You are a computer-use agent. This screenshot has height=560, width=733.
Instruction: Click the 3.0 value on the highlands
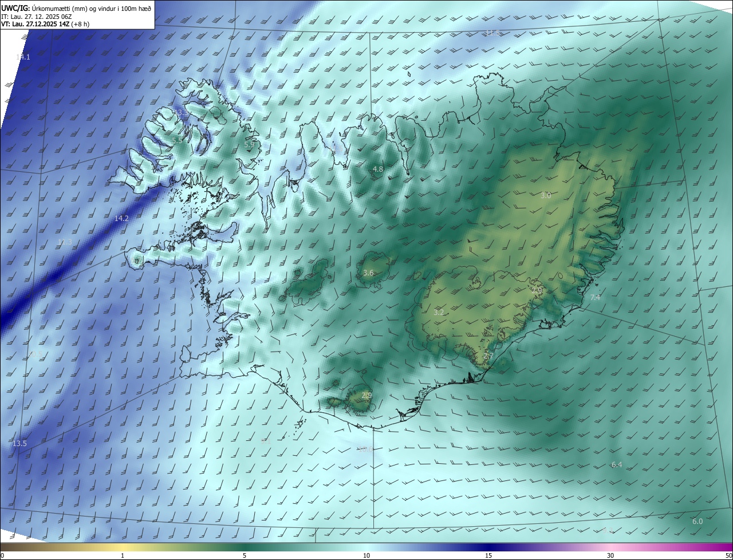point(546,195)
